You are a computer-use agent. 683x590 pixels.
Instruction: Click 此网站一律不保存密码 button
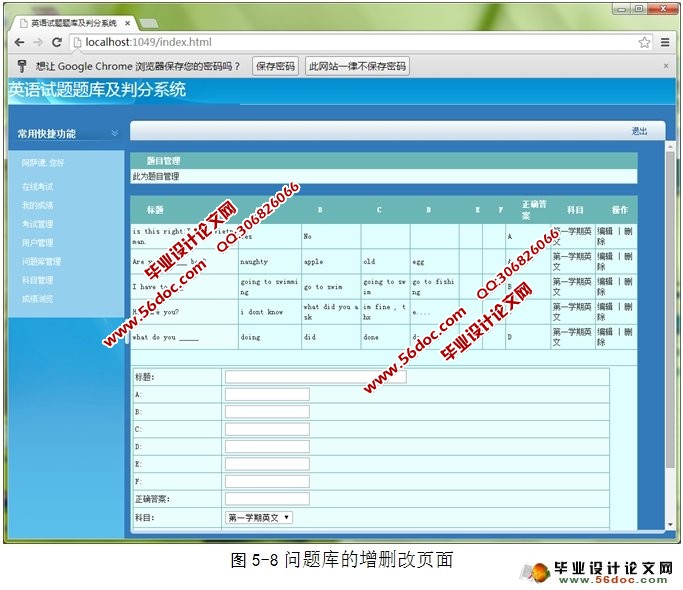(x=357, y=66)
